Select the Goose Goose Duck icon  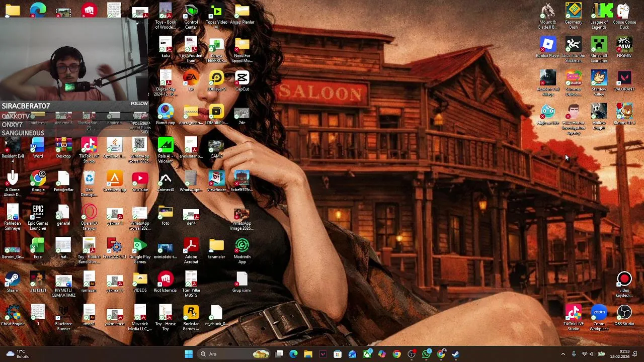[x=624, y=16]
